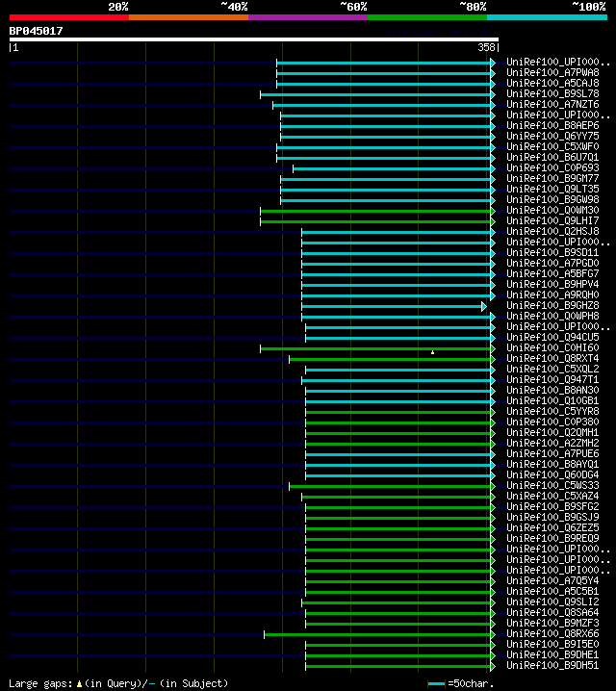Click the red 20% identity legend segment

(69, 17)
